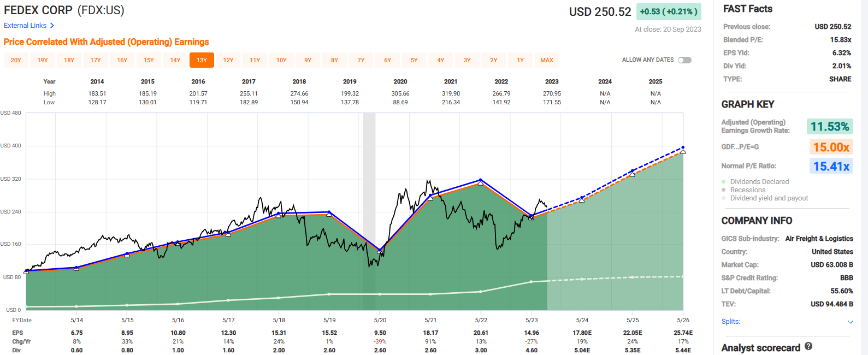Click the 2020 High value 305.66
Viewport: 868px width, 355px height.
point(400,93)
